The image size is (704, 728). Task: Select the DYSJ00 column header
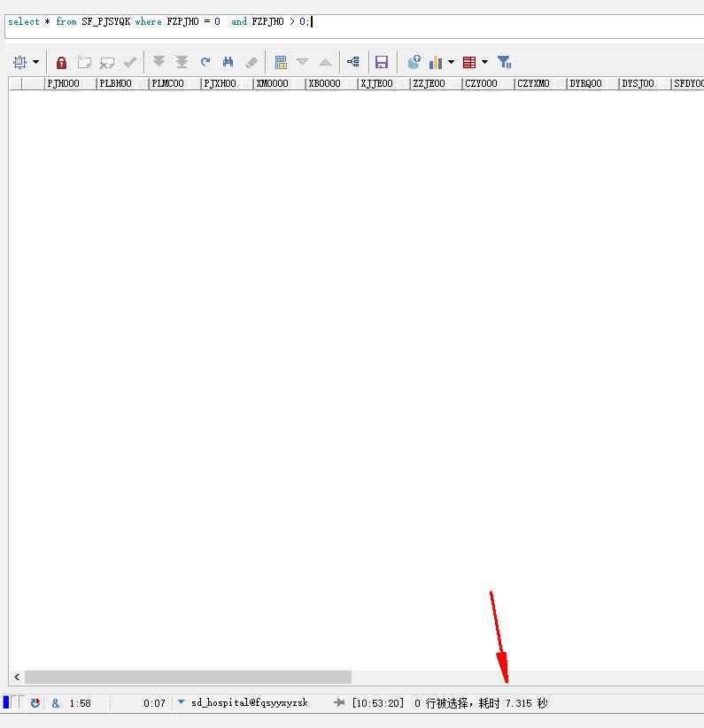[x=645, y=83]
